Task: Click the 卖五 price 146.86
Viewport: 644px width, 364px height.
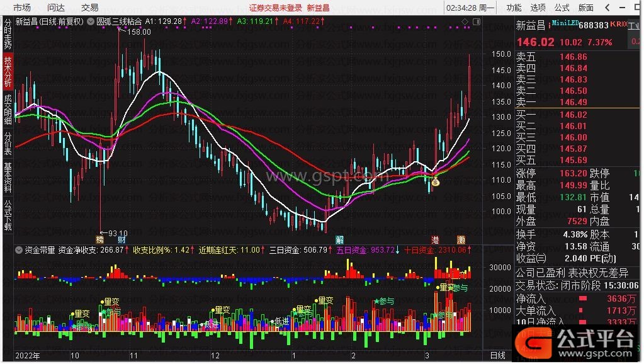Action: click(573, 57)
